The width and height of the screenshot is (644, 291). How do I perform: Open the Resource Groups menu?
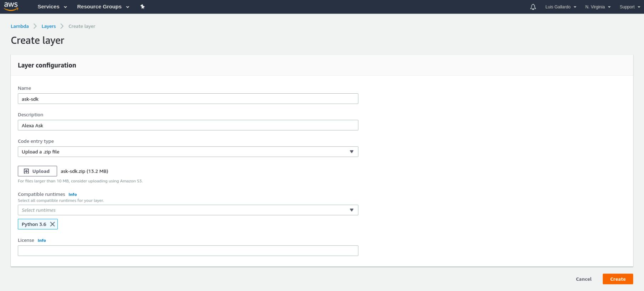pyautogui.click(x=103, y=7)
